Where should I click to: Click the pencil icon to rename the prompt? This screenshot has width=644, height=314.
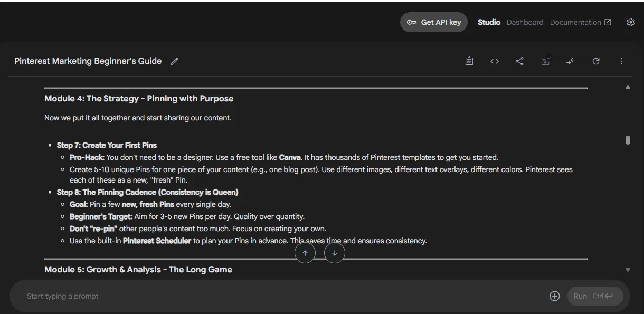point(174,61)
